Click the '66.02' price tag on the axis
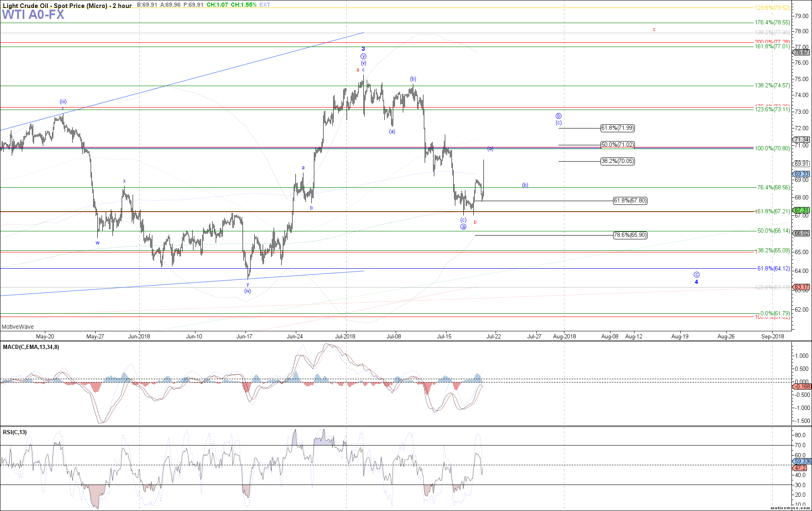The height and width of the screenshot is (511, 812). coord(802,233)
